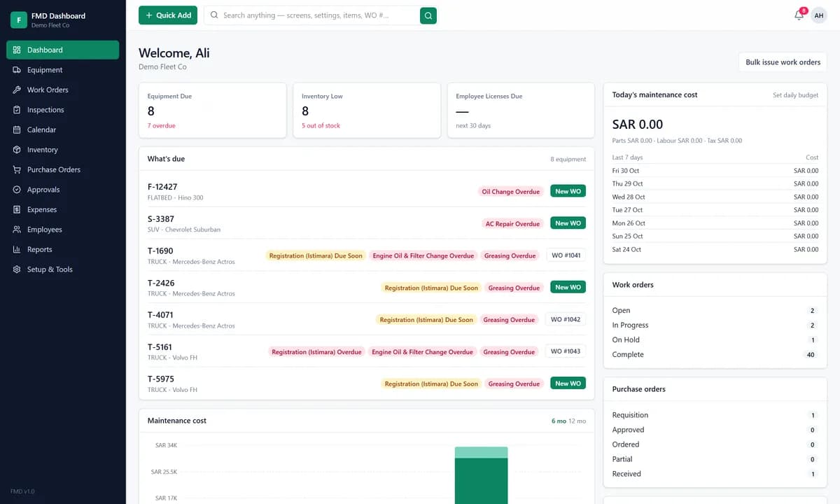Click the Purchase Orders cart icon
The width and height of the screenshot is (840, 504).
pos(17,169)
